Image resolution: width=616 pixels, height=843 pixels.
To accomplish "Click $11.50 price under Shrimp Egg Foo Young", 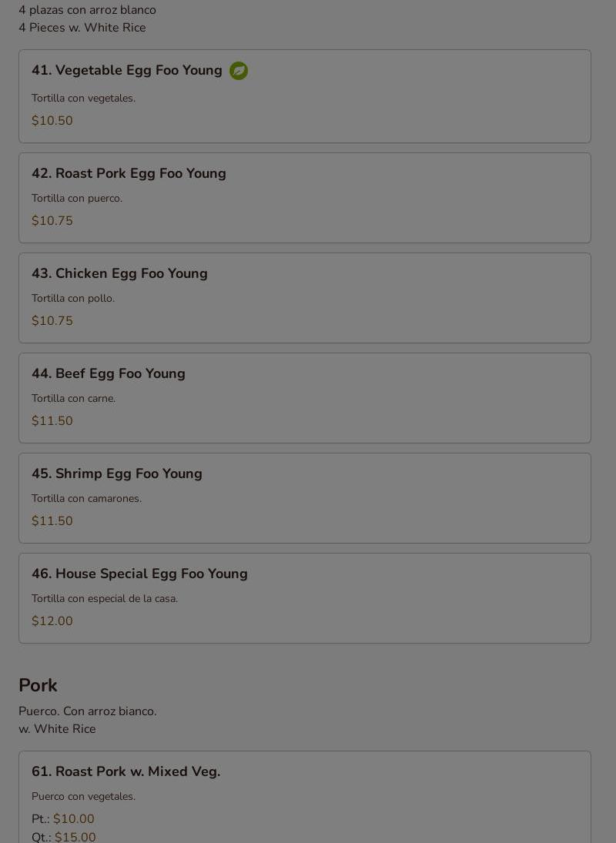I will pyautogui.click(x=52, y=521).
